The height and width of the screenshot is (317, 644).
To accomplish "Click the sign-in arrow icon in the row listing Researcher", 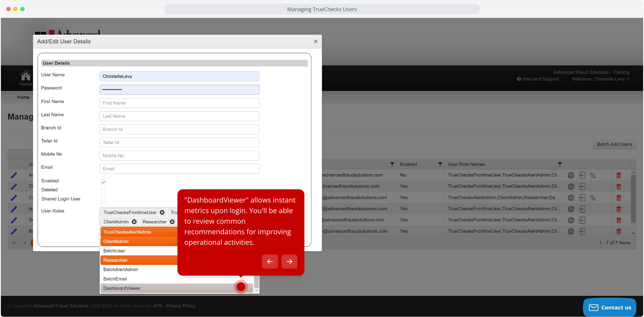I will (x=582, y=198).
